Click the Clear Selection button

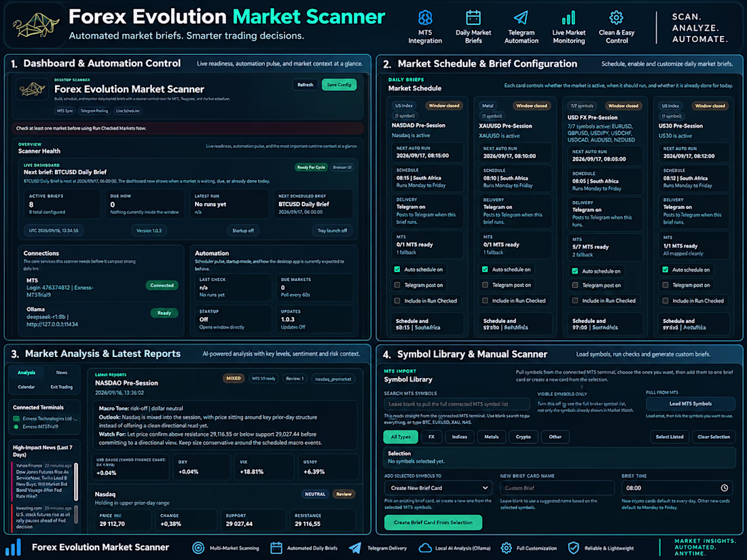click(x=713, y=436)
